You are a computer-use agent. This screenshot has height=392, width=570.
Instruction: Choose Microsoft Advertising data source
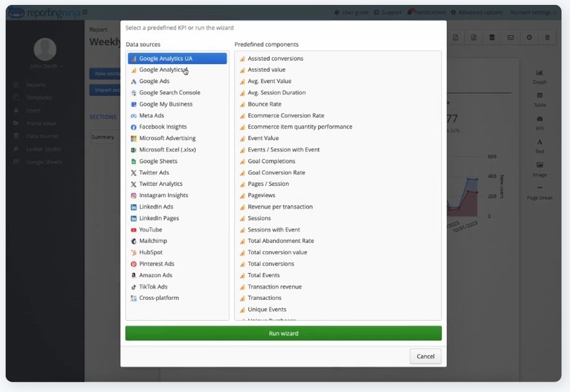tap(177, 138)
